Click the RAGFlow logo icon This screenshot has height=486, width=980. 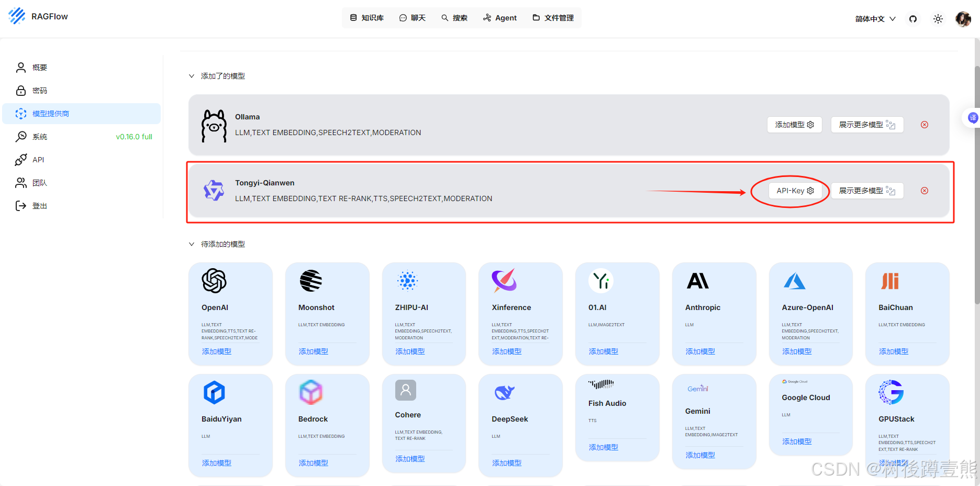coord(17,16)
